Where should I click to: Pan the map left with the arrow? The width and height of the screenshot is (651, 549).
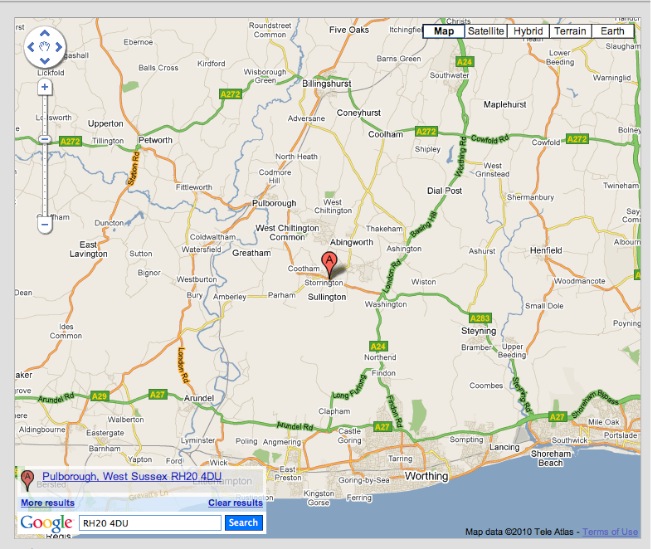click(31, 47)
